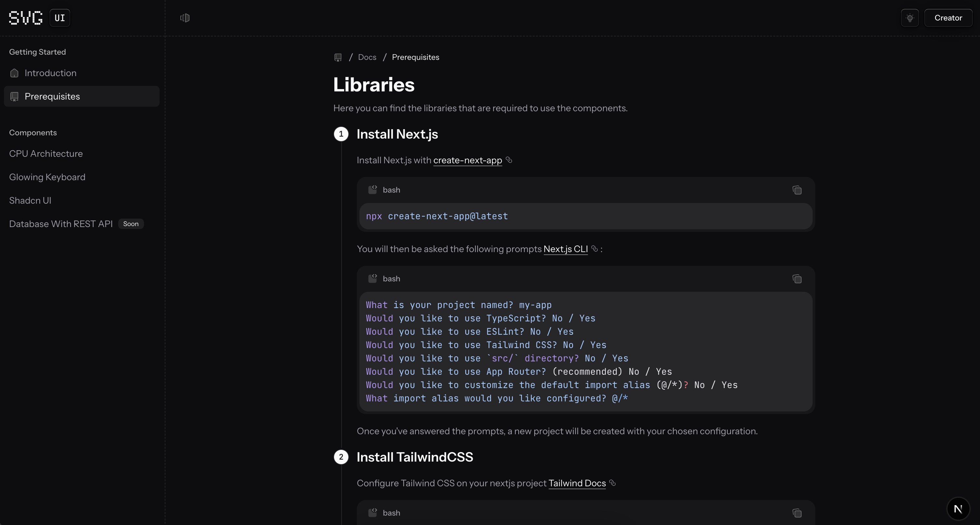This screenshot has width=980, height=525.
Task: Copy the Tailwind bash code block
Action: coord(797,513)
